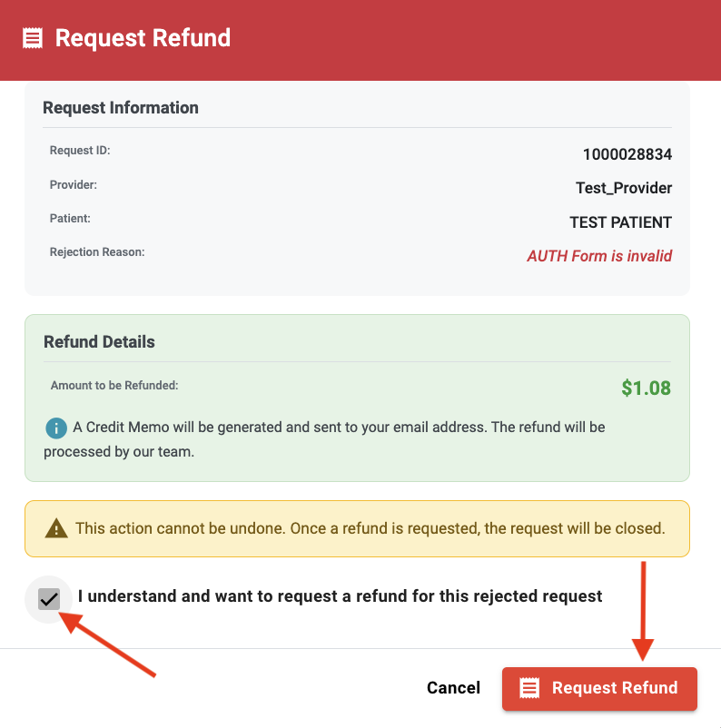Click the "AUTH Form is invalid" rejection reason

599,256
